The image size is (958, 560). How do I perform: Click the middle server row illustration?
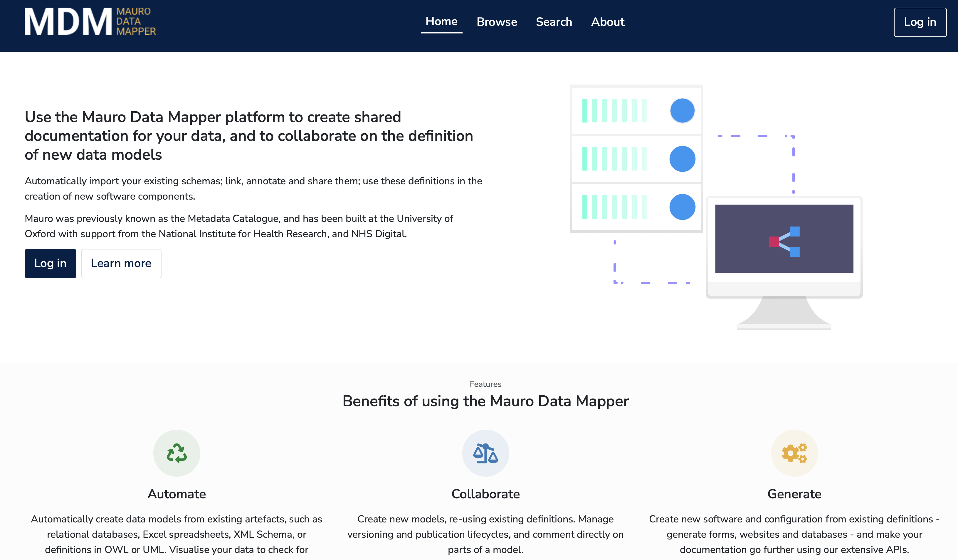[636, 159]
